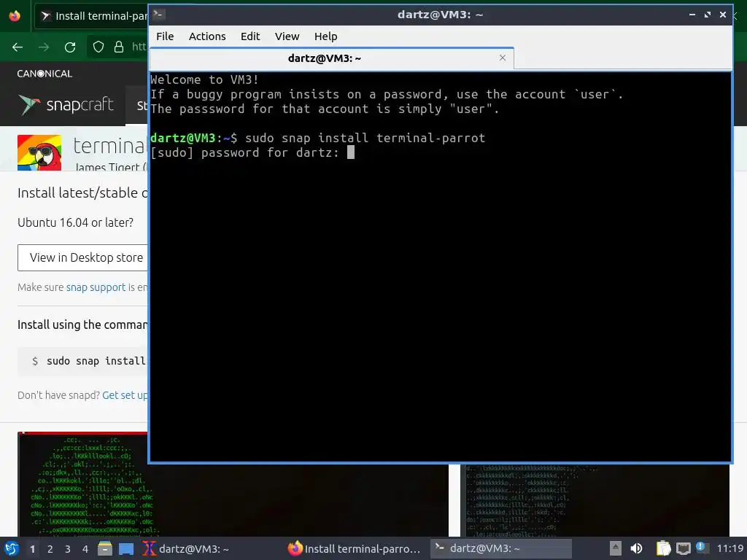The image size is (747, 560).
Task: Click the Canonical logo in Firefox
Action: tap(44, 74)
